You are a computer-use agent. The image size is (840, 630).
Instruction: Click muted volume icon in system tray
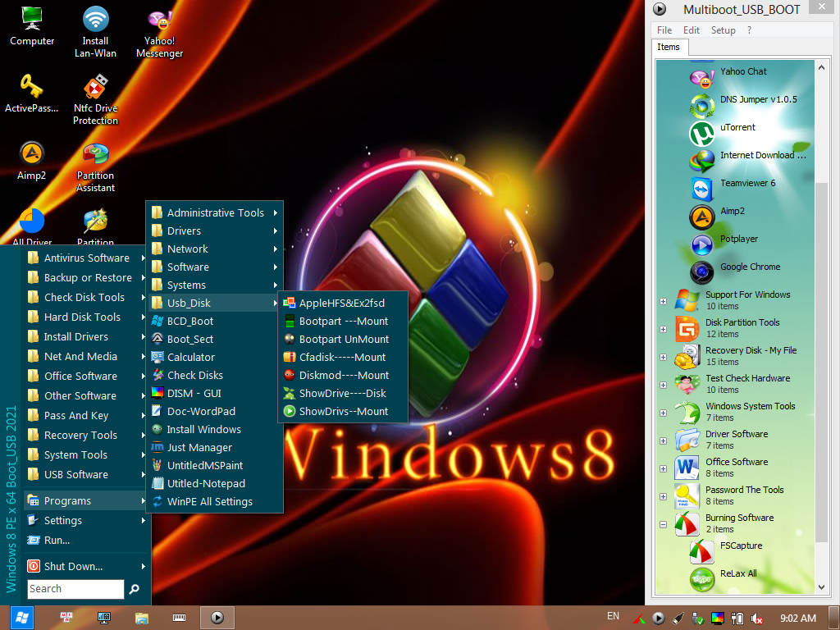[756, 619]
